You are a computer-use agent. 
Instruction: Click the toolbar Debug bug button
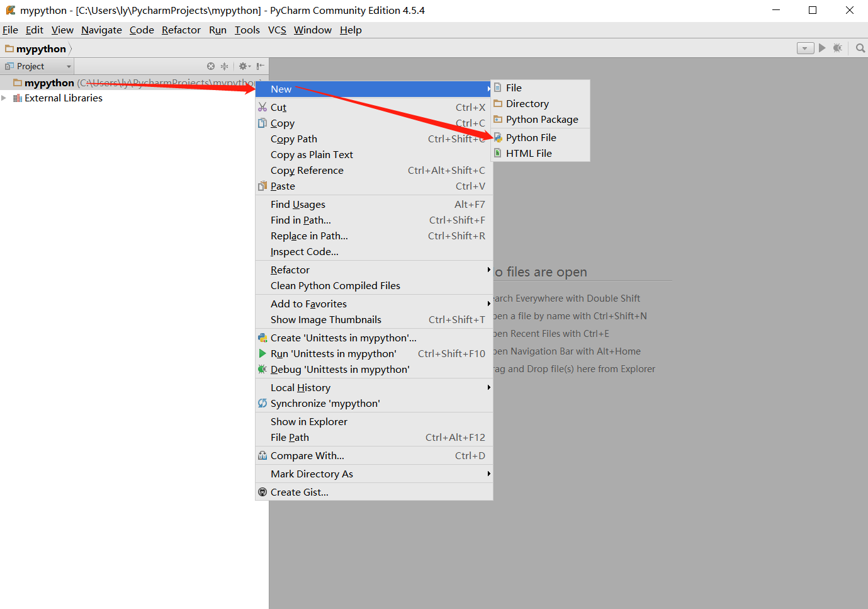pyautogui.click(x=837, y=48)
